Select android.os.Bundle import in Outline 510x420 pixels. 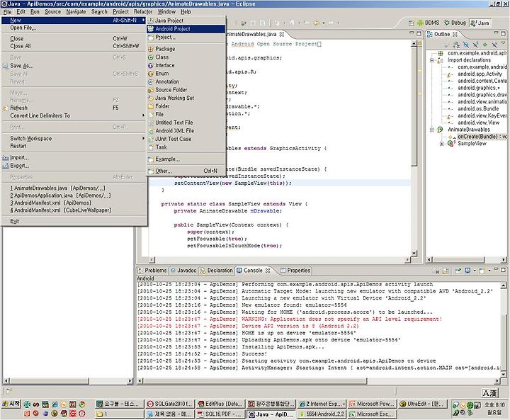478,108
